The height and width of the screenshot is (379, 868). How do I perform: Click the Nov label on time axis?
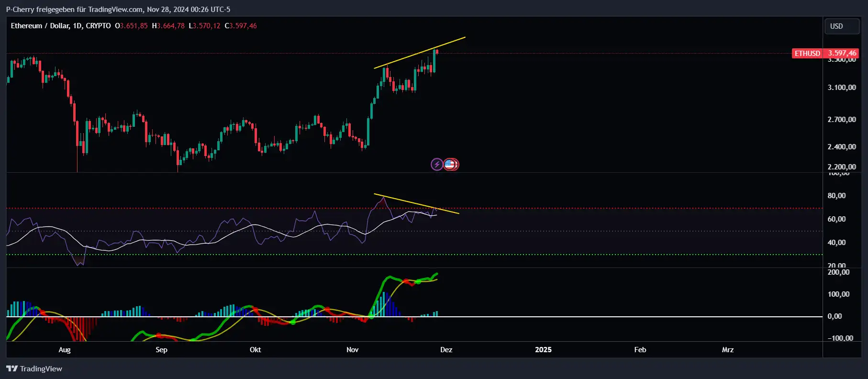click(x=353, y=350)
